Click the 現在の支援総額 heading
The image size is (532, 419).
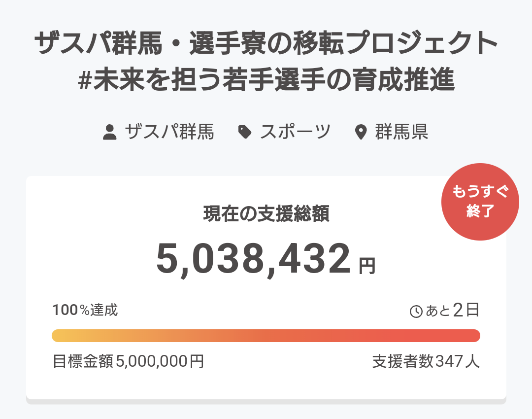[266, 213]
